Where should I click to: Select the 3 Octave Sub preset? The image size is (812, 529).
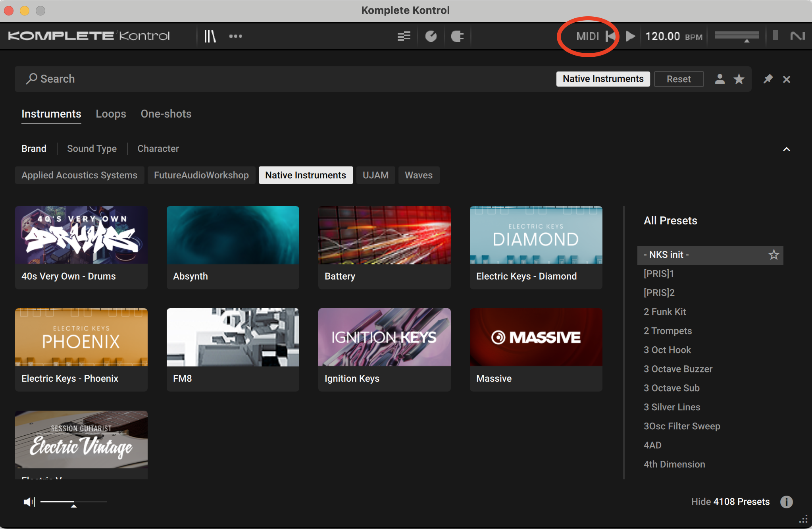point(710,388)
